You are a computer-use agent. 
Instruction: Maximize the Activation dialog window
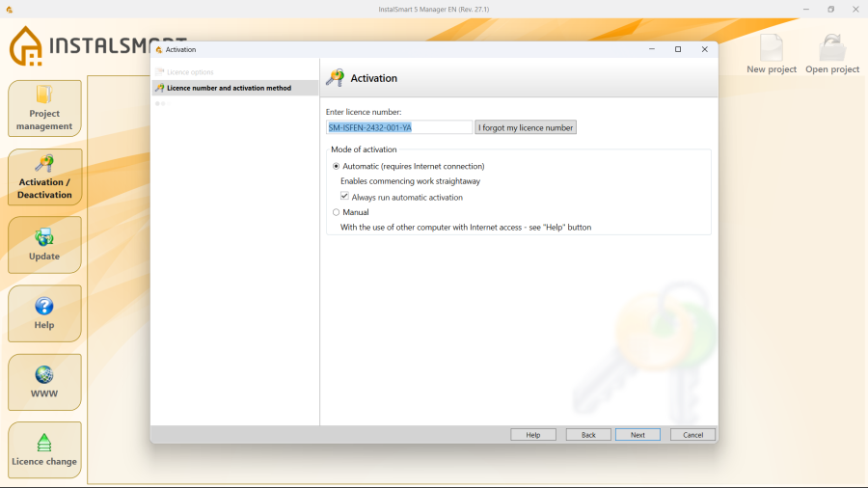tap(678, 49)
